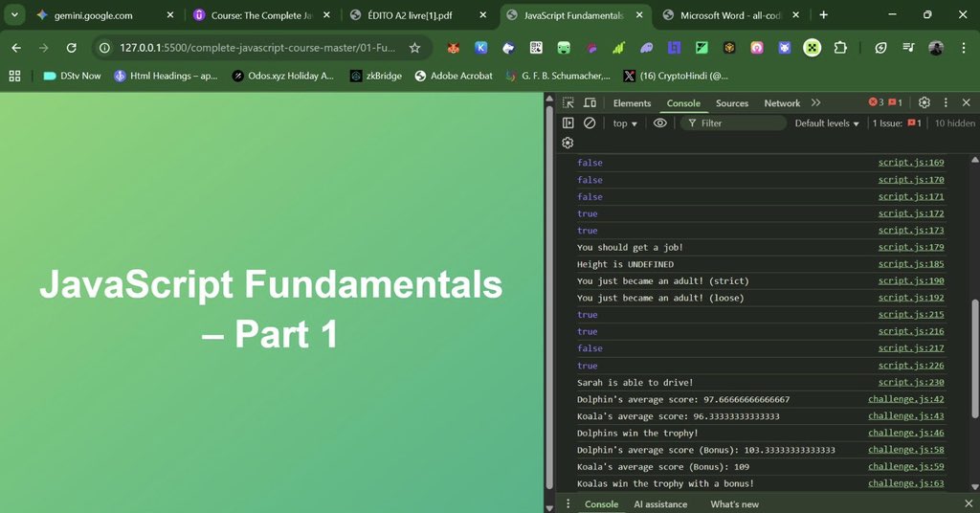Open the CryptoHindi X bookmark
The width and height of the screenshot is (980, 513).
(x=676, y=76)
